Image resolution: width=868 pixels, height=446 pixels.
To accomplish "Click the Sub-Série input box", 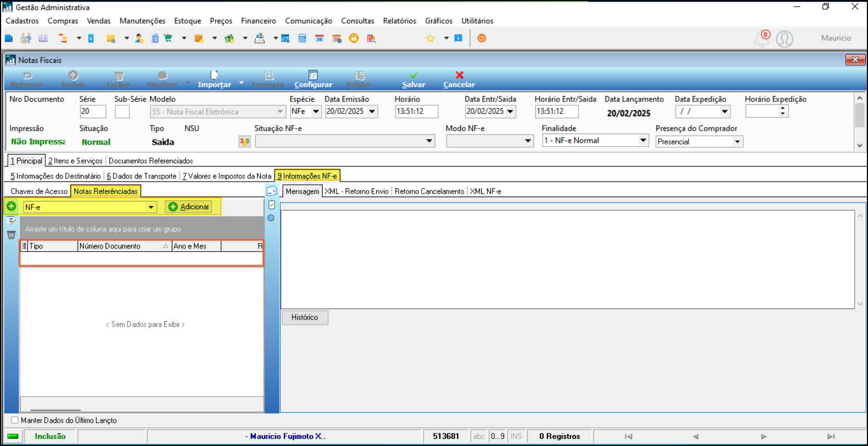I will pos(122,112).
